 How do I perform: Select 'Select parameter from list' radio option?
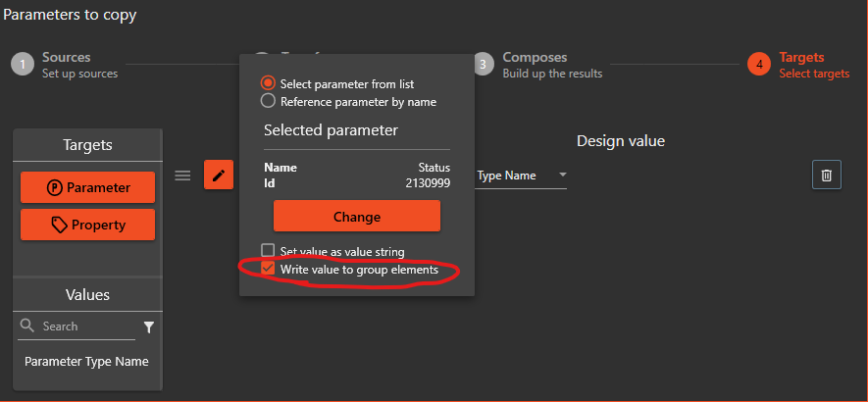268,84
